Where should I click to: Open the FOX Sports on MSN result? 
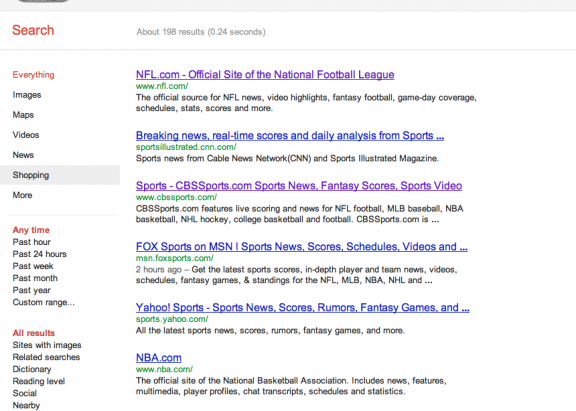[302, 246]
